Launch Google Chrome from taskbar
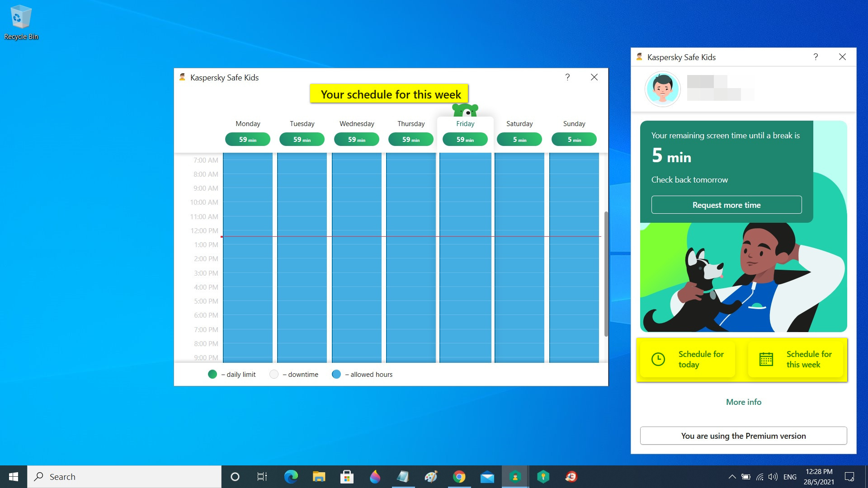The image size is (868, 488). pyautogui.click(x=459, y=477)
